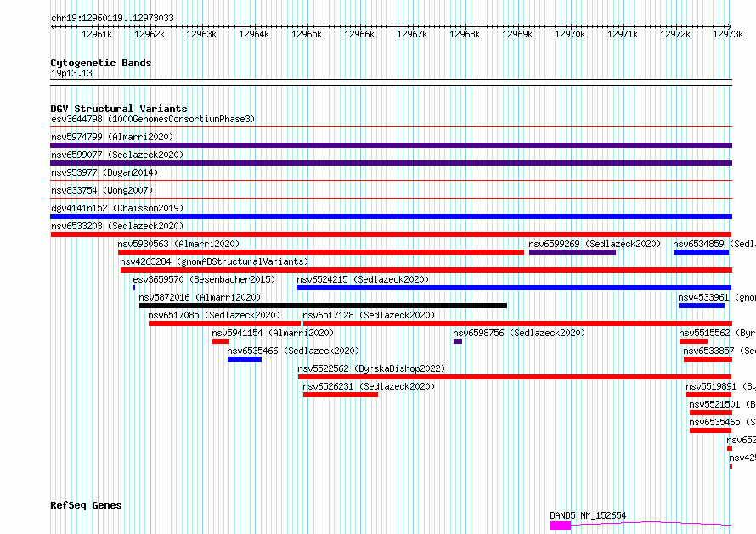Click the nsv5930563 Almarri2020 red bar
The image size is (756, 534).
320,252
